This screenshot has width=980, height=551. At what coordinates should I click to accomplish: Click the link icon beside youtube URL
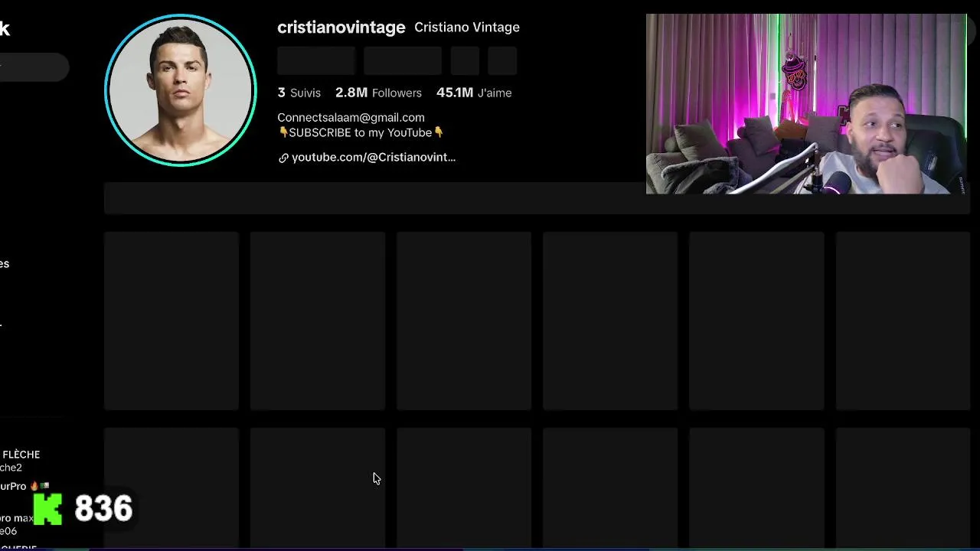(283, 158)
